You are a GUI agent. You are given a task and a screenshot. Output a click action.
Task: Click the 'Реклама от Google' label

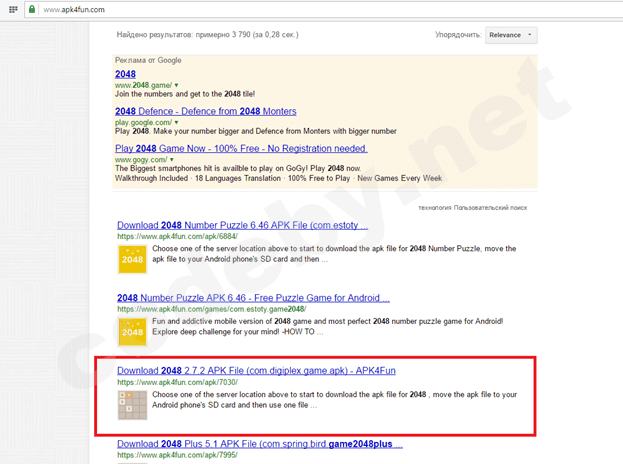point(148,60)
